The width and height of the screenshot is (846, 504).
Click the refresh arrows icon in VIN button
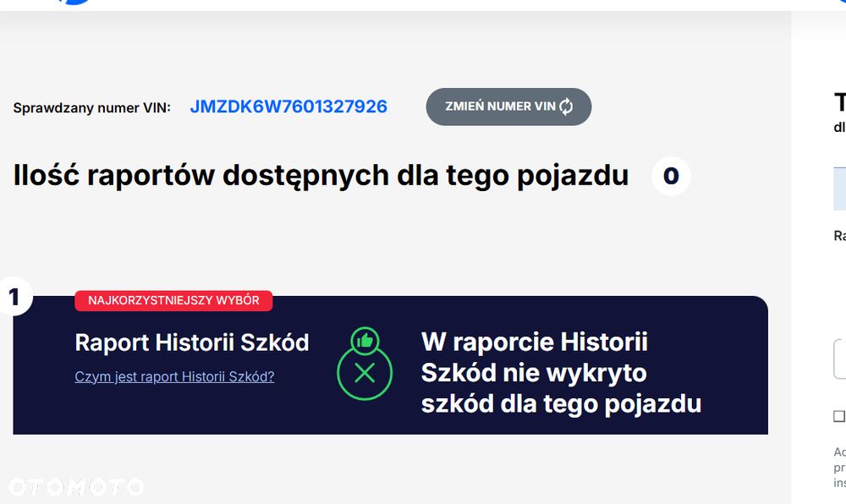[566, 107]
